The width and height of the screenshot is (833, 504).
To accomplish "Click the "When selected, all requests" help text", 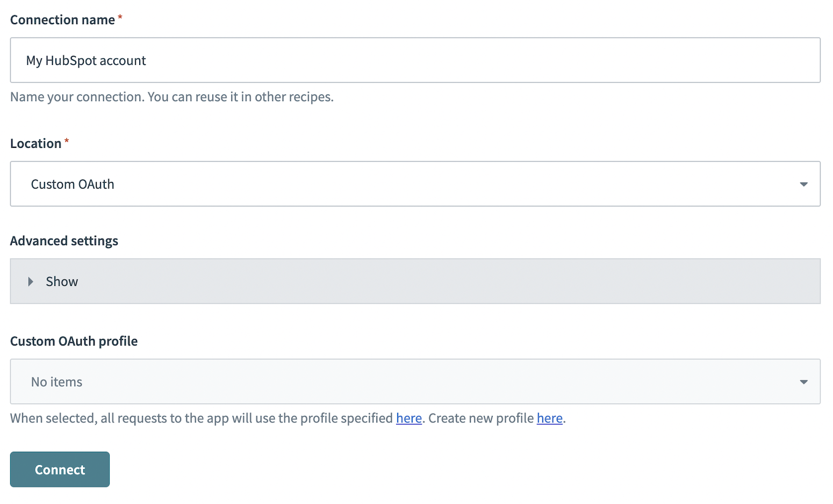I will pyautogui.click(x=201, y=418).
